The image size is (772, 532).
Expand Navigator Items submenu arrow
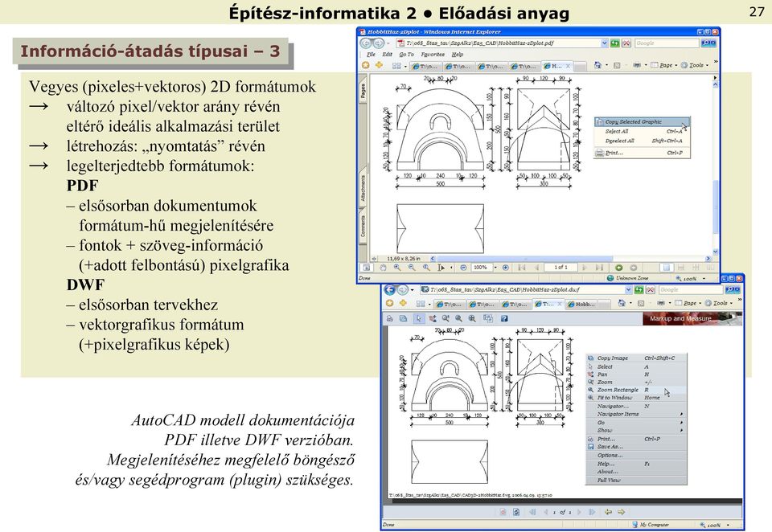pyautogui.click(x=681, y=414)
